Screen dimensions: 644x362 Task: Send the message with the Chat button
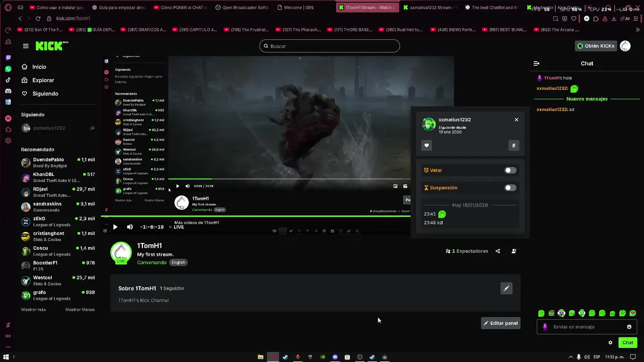click(628, 342)
